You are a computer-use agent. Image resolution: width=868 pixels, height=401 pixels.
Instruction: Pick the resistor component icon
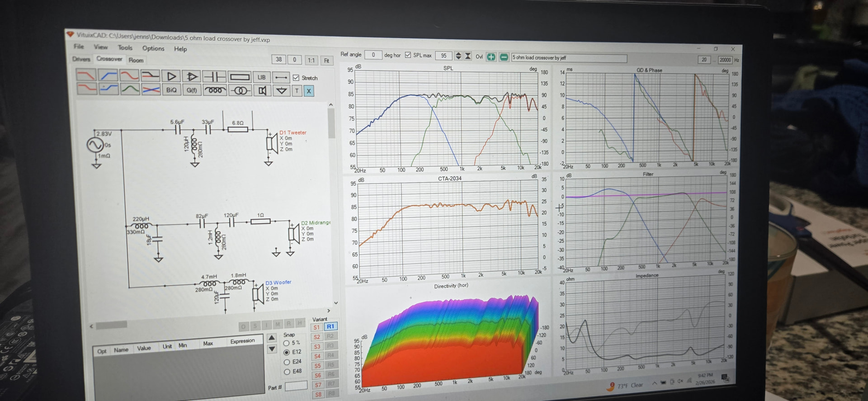[x=239, y=77]
